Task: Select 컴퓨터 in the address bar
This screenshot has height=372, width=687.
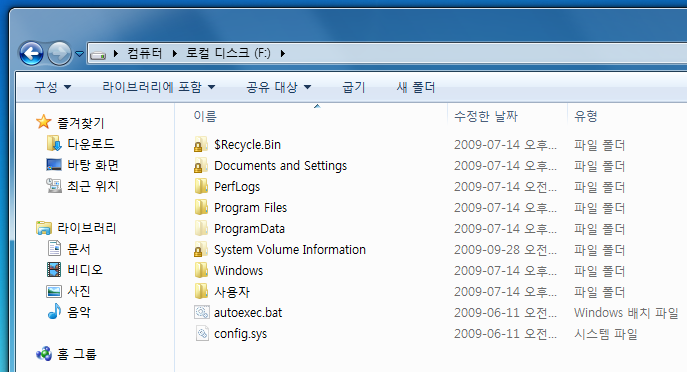Action: point(145,53)
